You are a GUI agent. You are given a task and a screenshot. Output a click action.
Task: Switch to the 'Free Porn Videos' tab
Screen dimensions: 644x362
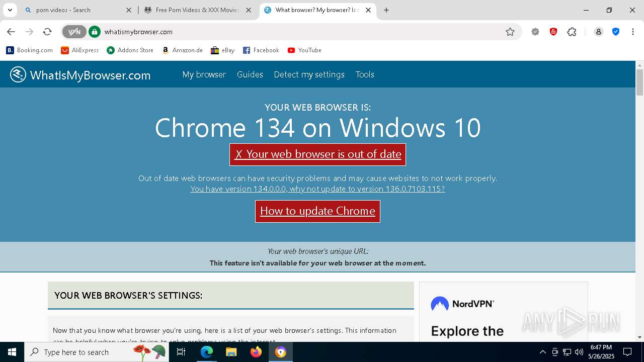[198, 10]
